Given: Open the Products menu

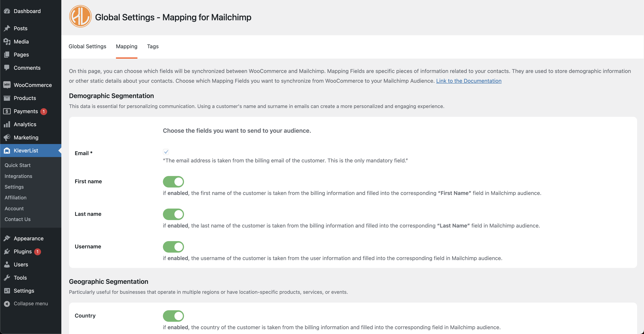Looking at the screenshot, I should tap(25, 98).
